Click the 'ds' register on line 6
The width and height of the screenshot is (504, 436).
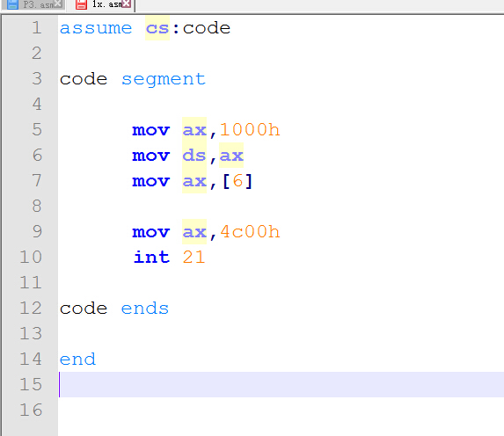[194, 156]
